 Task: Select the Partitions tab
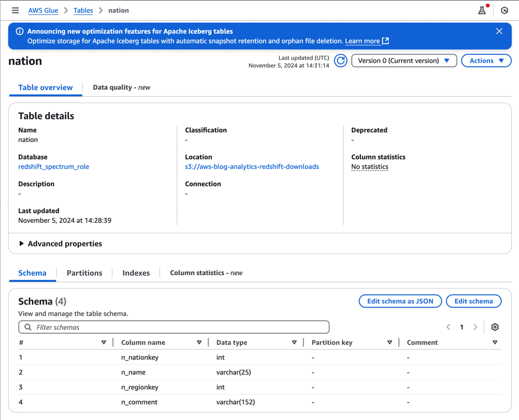[84, 273]
